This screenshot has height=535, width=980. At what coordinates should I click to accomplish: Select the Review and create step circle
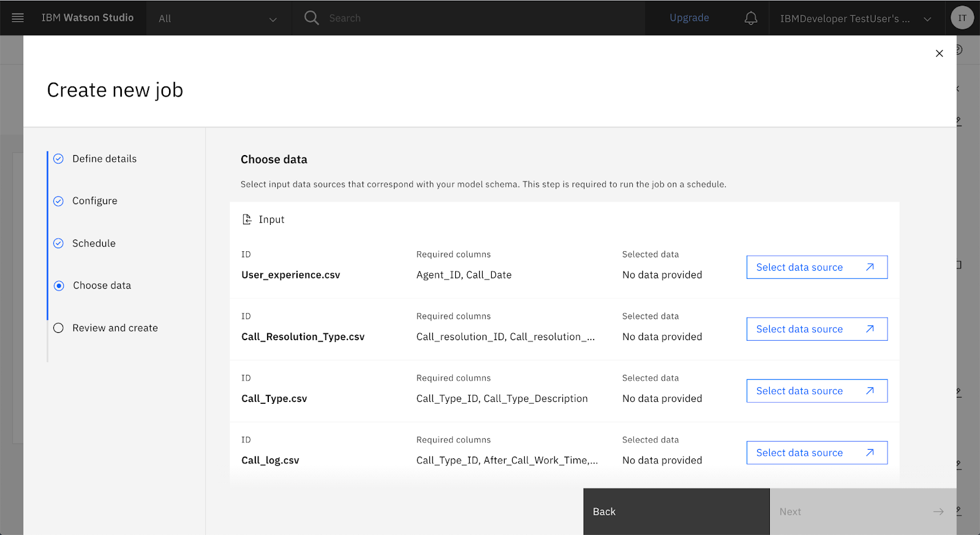59,328
